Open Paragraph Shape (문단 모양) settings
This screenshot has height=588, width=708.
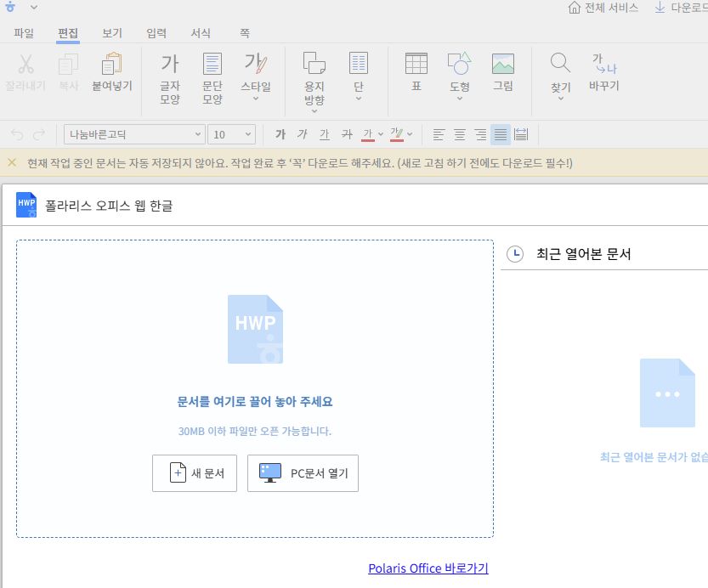tap(212, 79)
